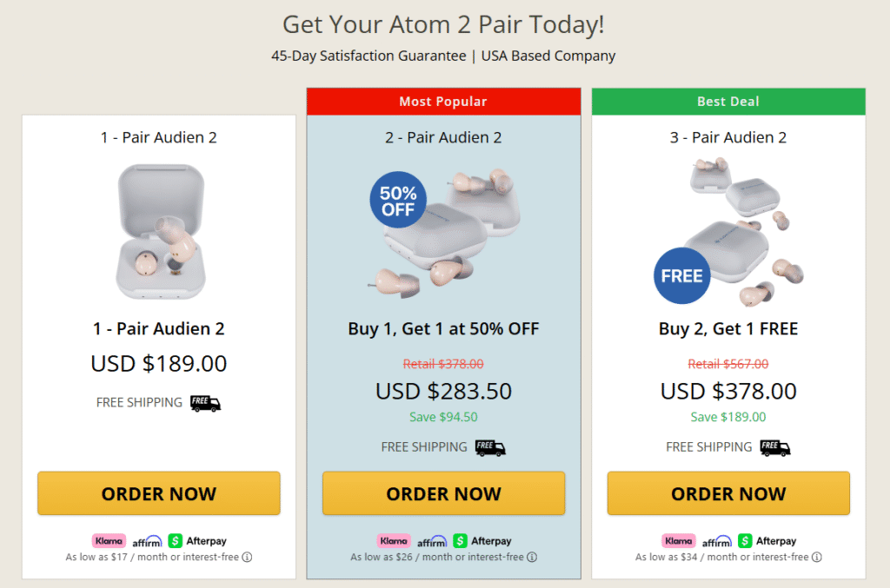Click ORDER NOW for Buy 2, Get 1 FREE
Viewport: 890px width, 588px height.
pyautogui.click(x=729, y=493)
